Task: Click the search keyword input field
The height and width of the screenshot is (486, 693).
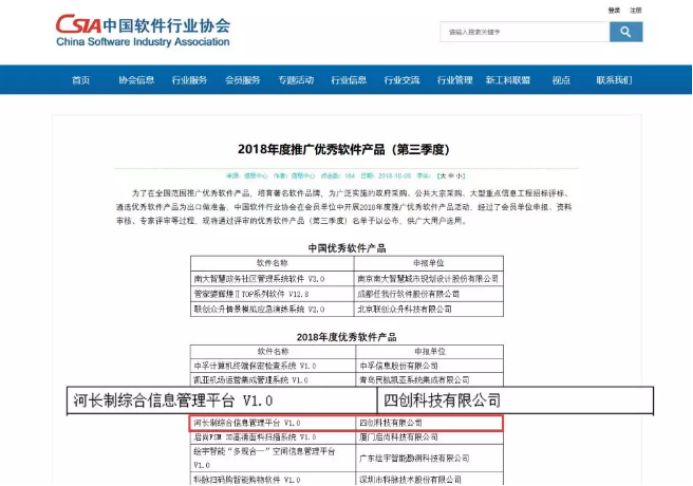Action: [x=524, y=32]
